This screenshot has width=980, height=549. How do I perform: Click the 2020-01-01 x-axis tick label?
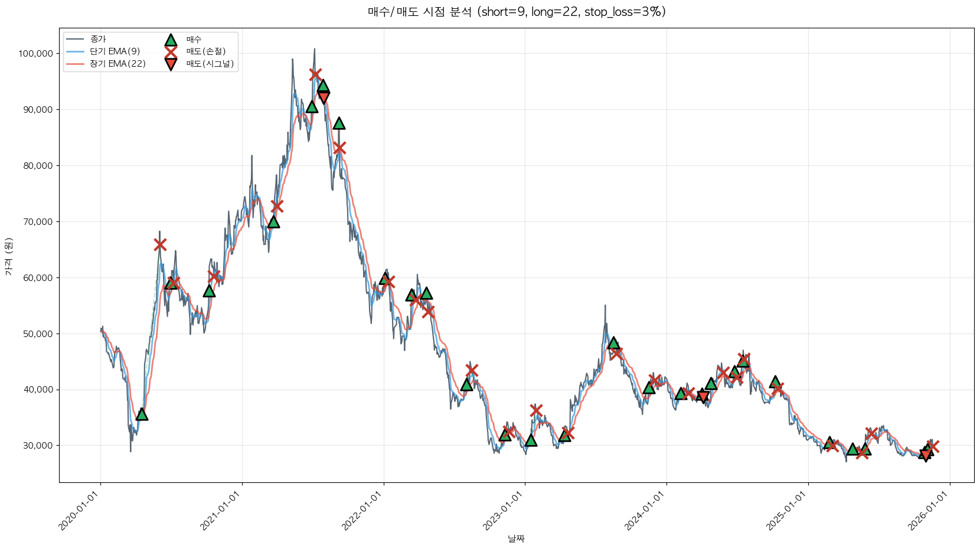81,511
